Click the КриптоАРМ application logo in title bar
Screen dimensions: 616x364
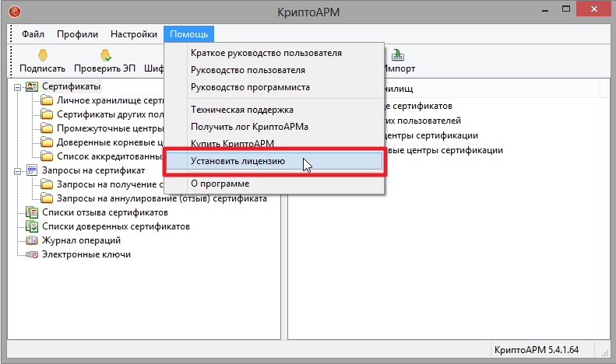point(15,12)
